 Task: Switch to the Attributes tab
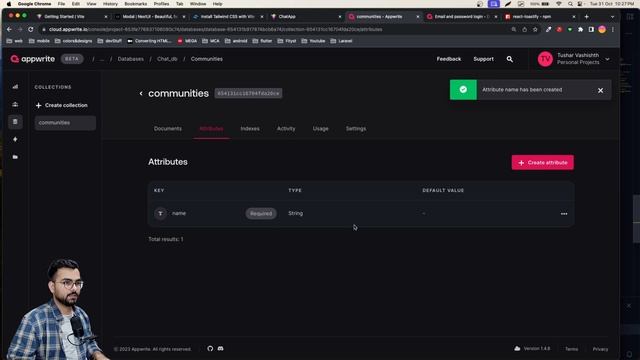211,129
